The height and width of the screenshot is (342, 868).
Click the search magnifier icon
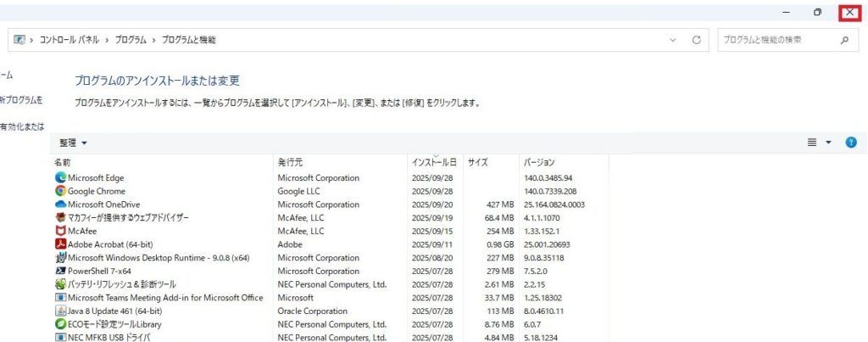[x=843, y=40]
